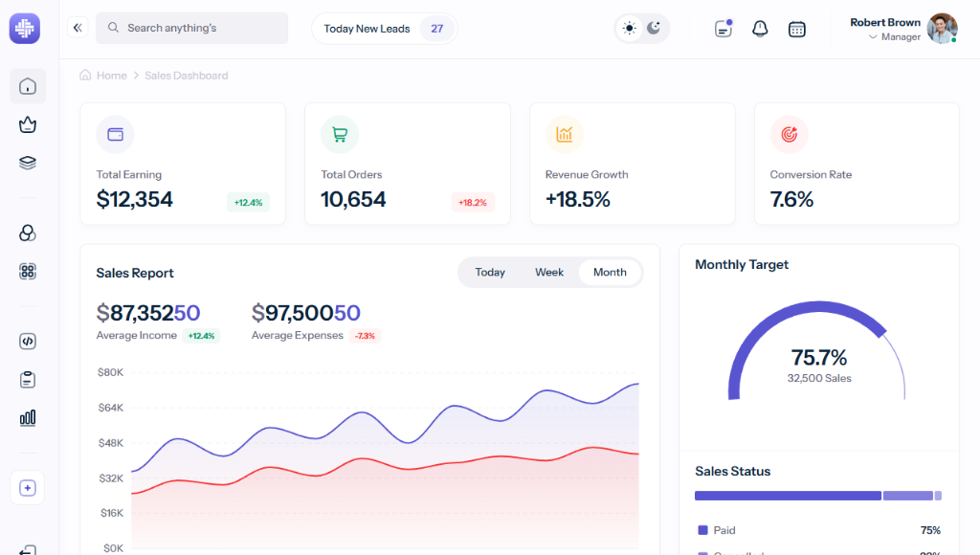Open the layers icon in the sidebar
980x555 pixels.
click(x=27, y=162)
